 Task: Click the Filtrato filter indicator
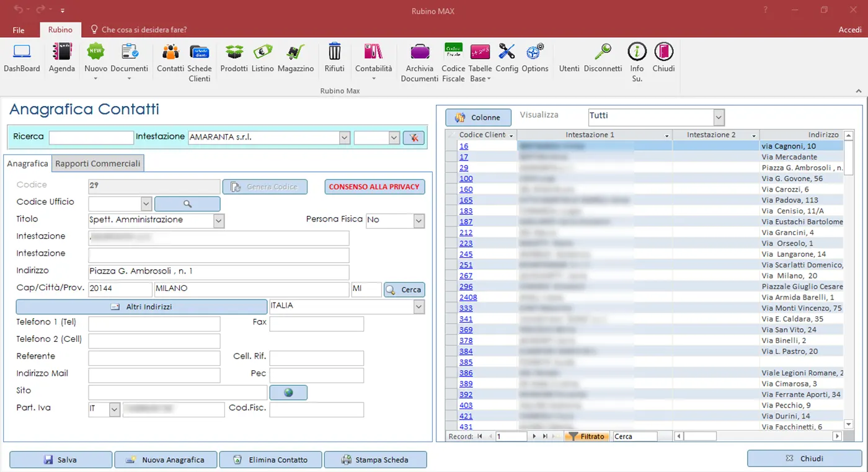tap(587, 437)
